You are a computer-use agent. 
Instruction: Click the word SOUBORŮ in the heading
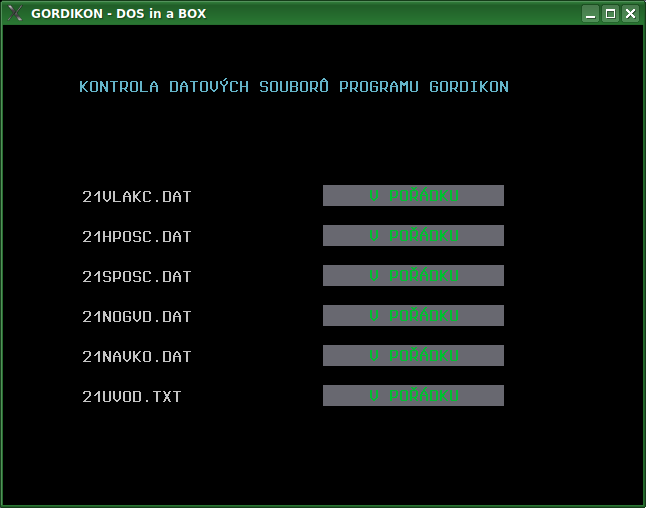click(293, 87)
